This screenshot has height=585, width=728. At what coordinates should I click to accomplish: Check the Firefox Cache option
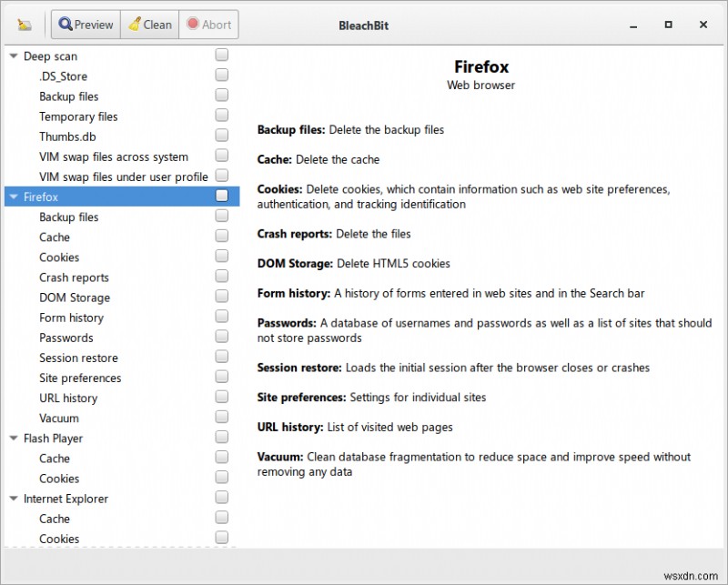[221, 237]
